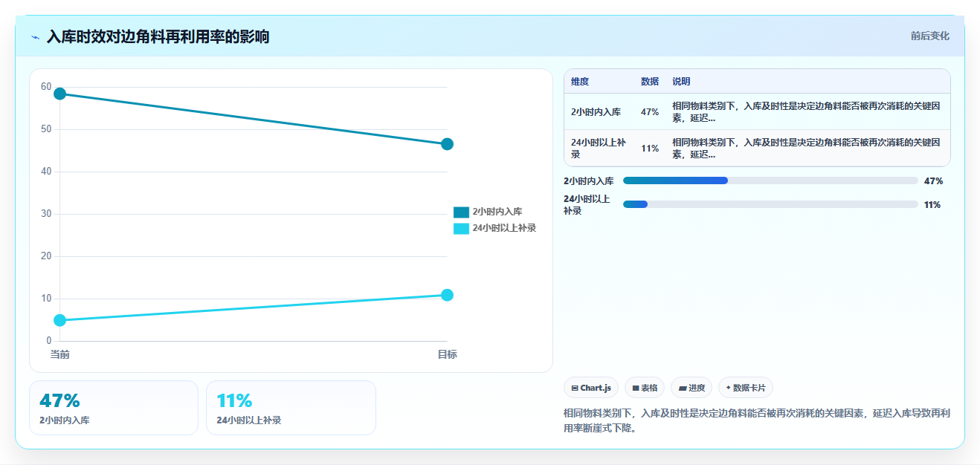The height and width of the screenshot is (465, 980).
Task: Click the 进度 tag
Action: (x=692, y=388)
